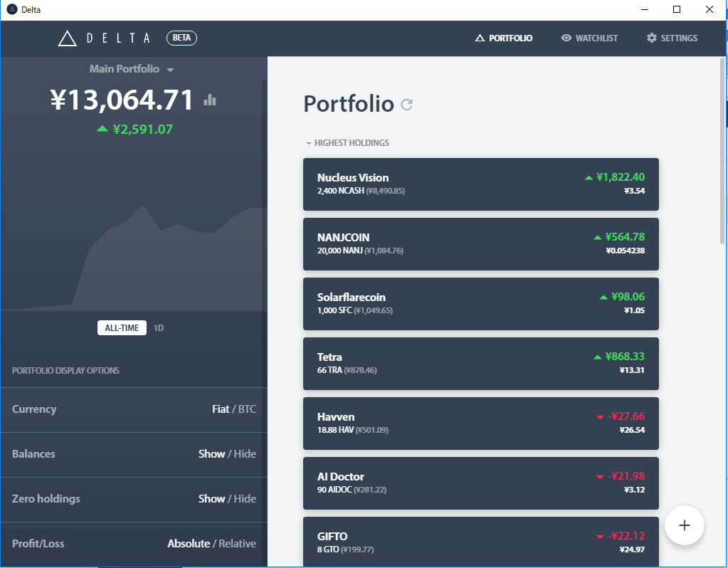This screenshot has width=728, height=568.
Task: Click the NANJCOIN holding entry
Action: 481,243
